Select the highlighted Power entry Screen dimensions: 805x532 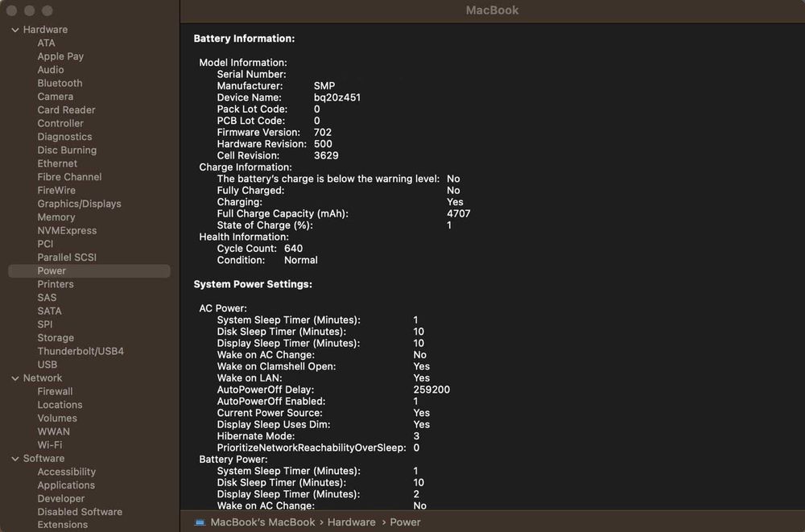[x=89, y=270]
